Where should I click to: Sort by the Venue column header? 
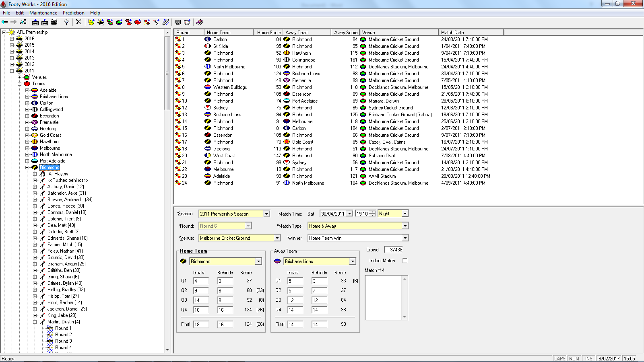(398, 32)
